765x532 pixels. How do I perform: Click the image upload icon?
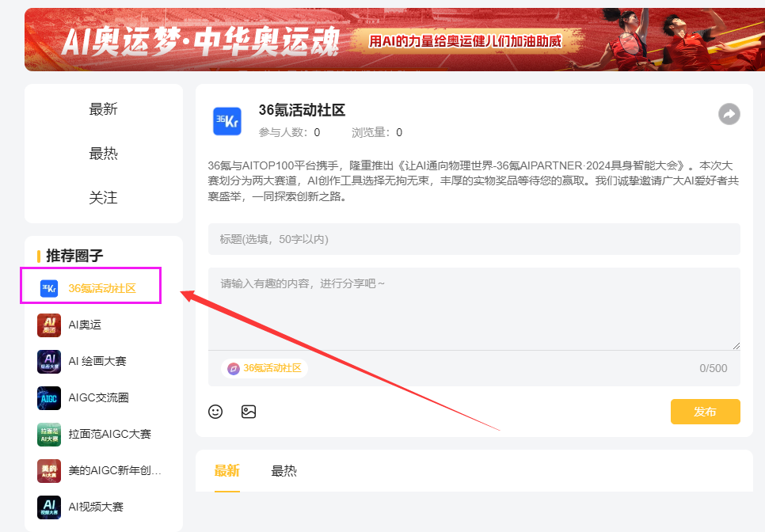[x=249, y=412]
